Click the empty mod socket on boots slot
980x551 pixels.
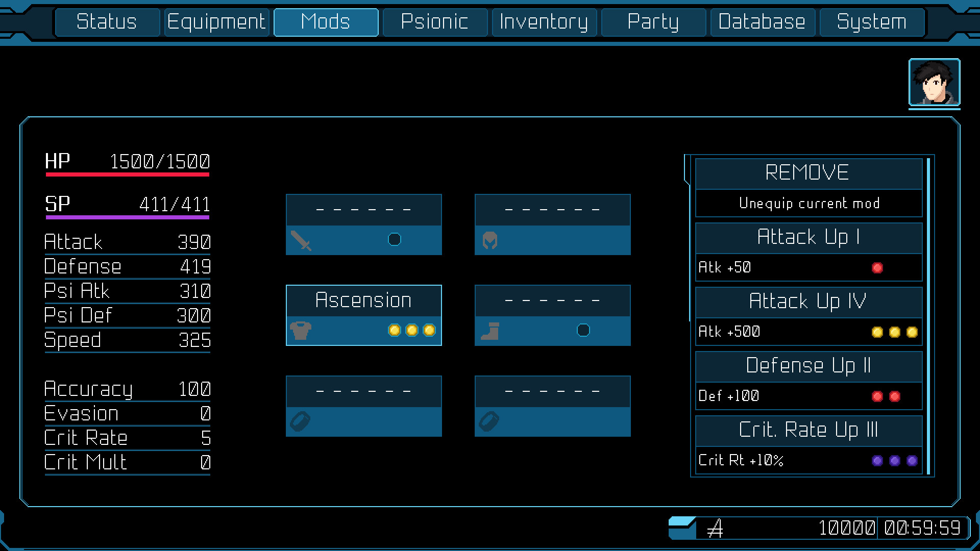(583, 330)
